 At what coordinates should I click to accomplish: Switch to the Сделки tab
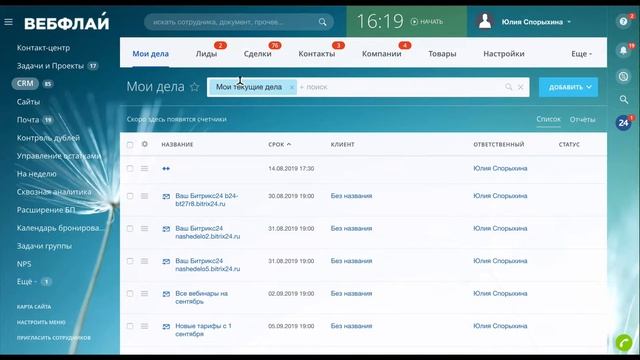click(x=258, y=53)
